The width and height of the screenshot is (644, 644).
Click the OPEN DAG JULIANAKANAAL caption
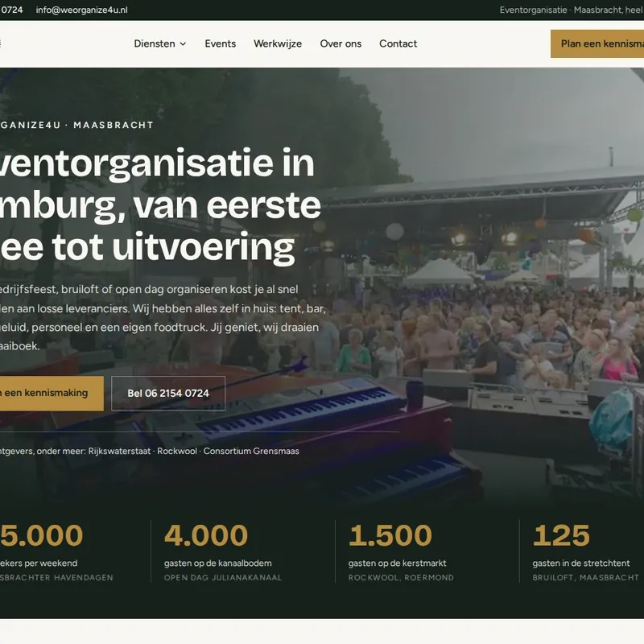click(x=223, y=577)
